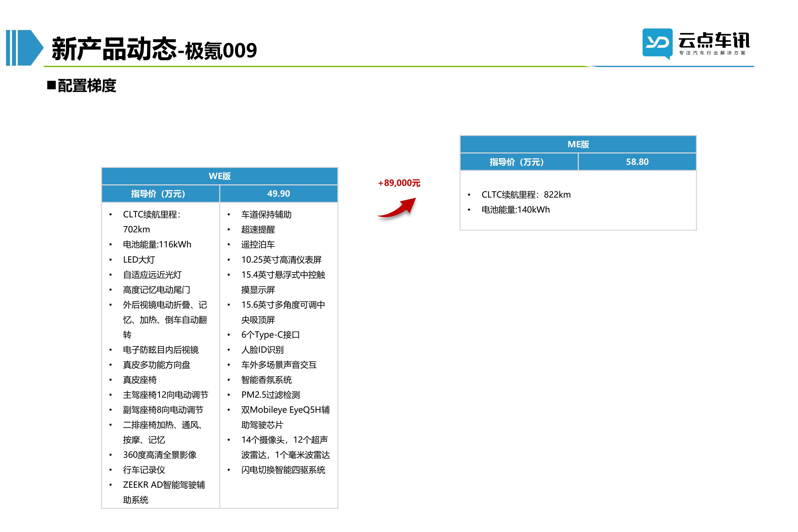Click the ZEEKR AD智能驾驶辅 text line
Viewport: 798px width, 532px height.
164,484
